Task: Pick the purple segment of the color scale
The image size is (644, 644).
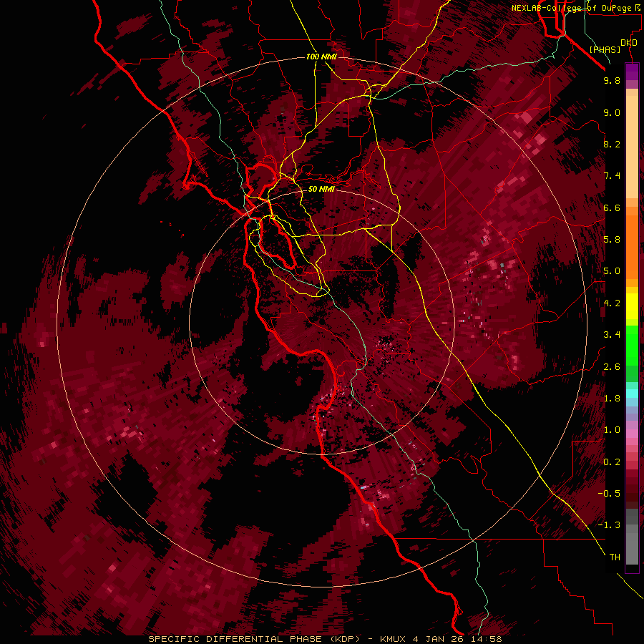Action: tap(632, 72)
